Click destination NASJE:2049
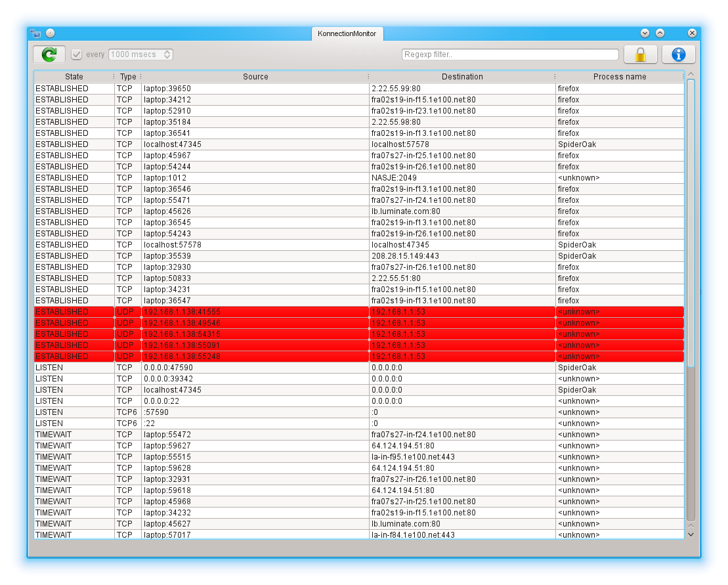 pyautogui.click(x=394, y=178)
